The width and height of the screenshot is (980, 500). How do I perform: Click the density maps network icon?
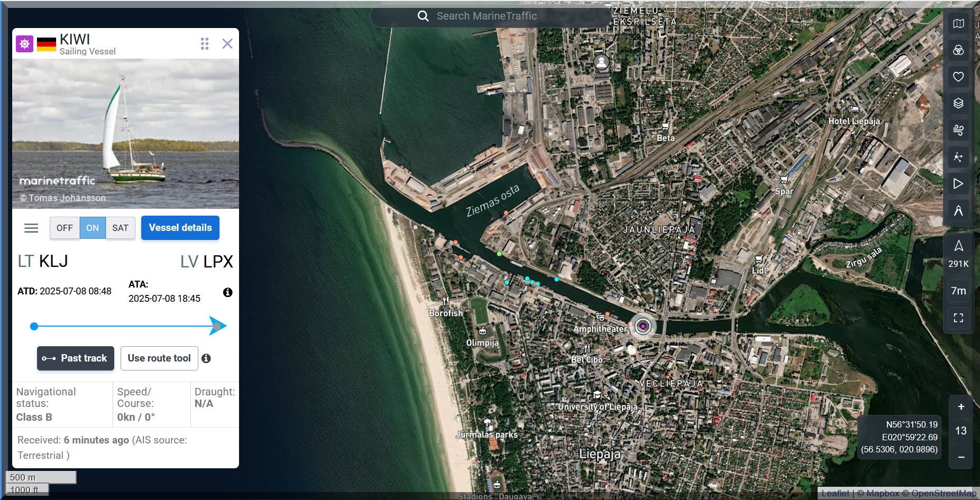[x=958, y=157]
